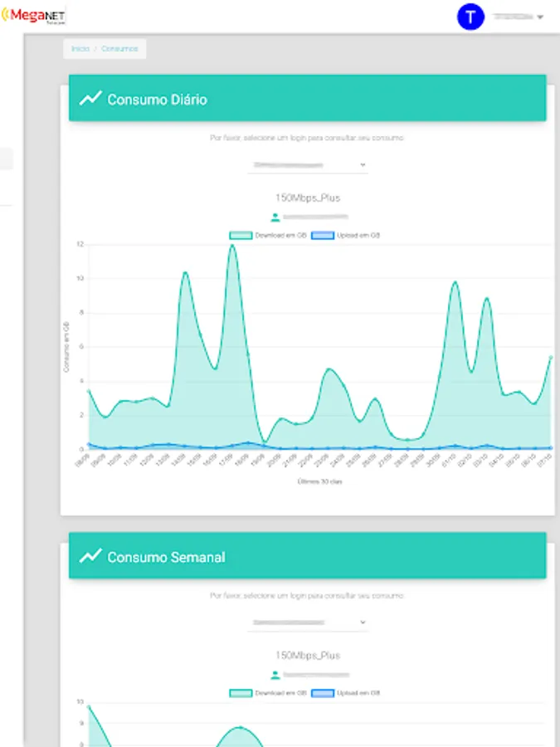The width and height of the screenshot is (560, 747).
Task: Click the Consumo Diário trend chart icon
Action: click(90, 98)
